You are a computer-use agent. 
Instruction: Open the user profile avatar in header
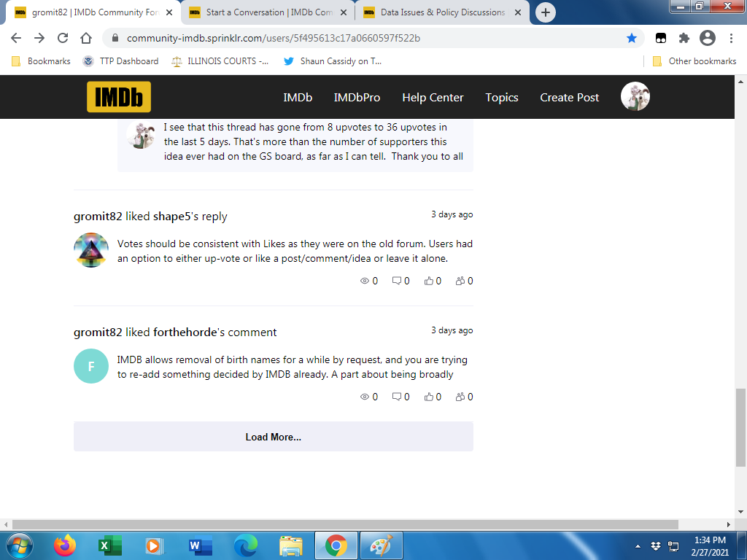[x=635, y=97]
